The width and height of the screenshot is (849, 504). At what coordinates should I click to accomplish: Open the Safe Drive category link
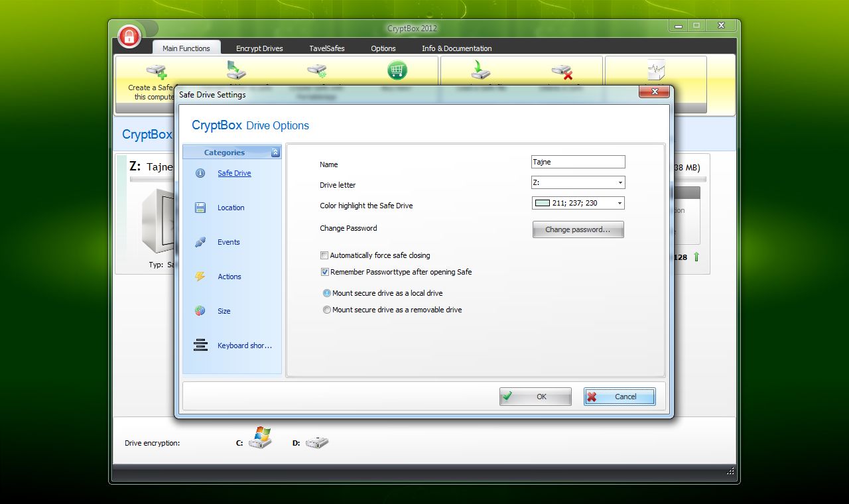[234, 173]
